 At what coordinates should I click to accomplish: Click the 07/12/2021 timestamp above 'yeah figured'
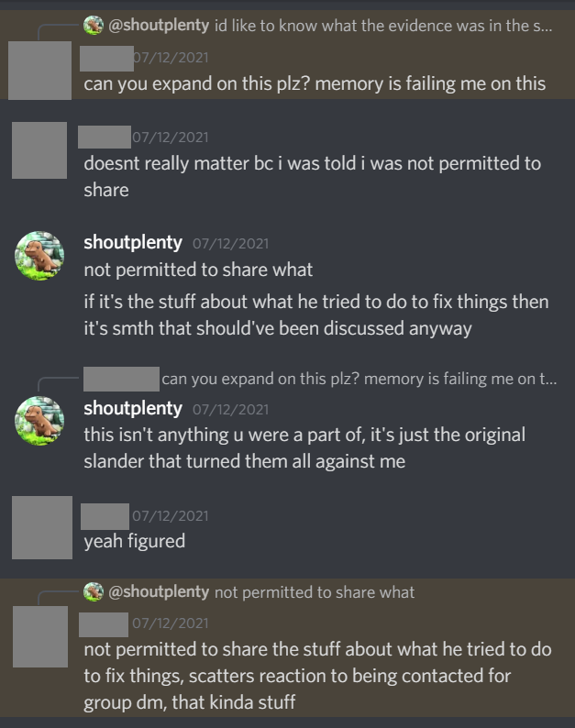pos(170,515)
